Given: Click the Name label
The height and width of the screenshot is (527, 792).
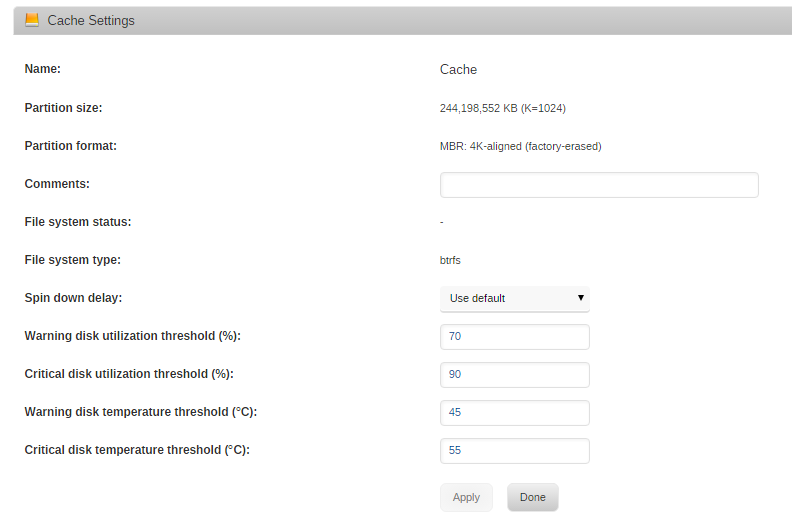Looking at the screenshot, I should click(x=42, y=69).
